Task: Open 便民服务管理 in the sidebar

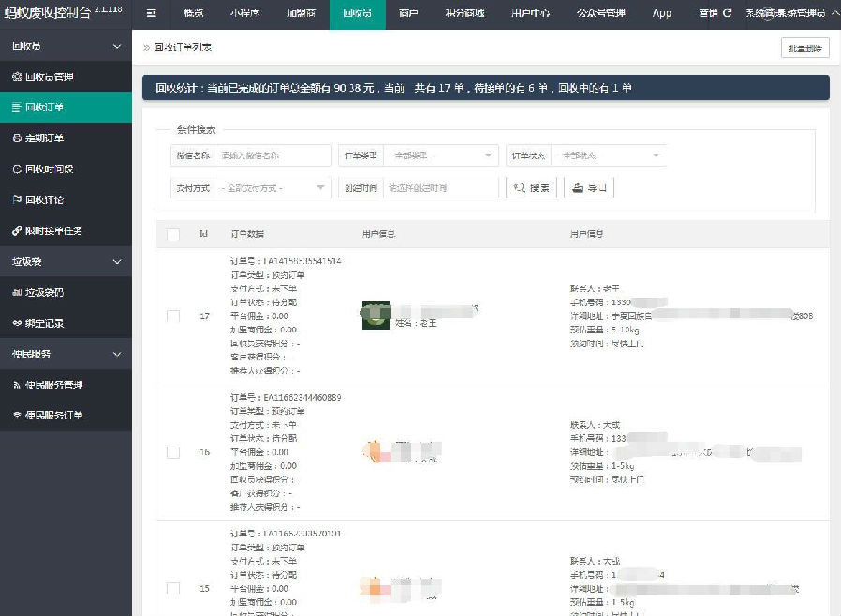Action: click(x=66, y=385)
